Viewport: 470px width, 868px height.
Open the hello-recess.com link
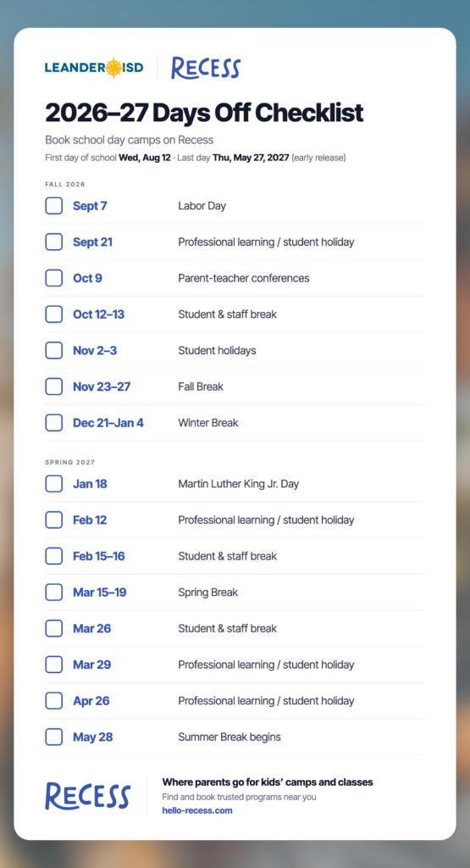(x=196, y=810)
